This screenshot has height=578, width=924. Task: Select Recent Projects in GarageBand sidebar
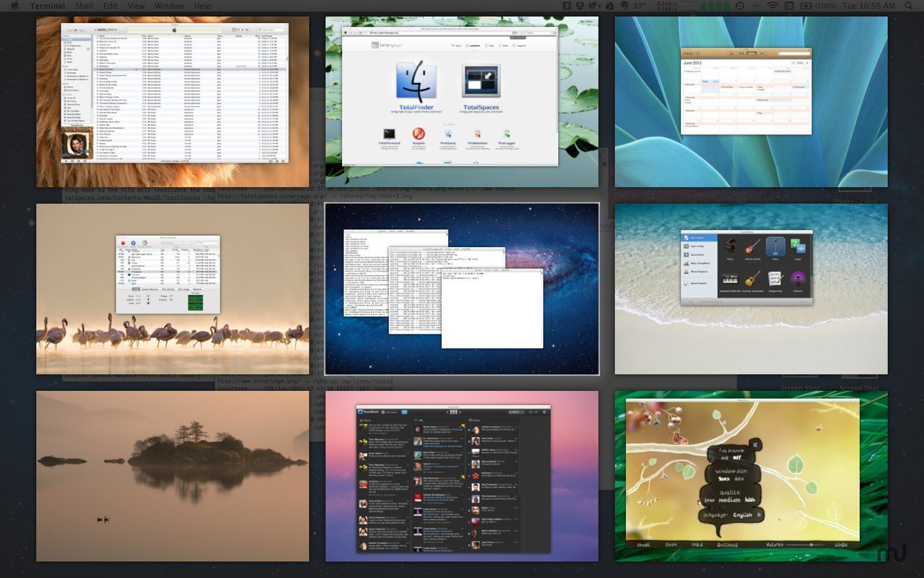[699, 283]
